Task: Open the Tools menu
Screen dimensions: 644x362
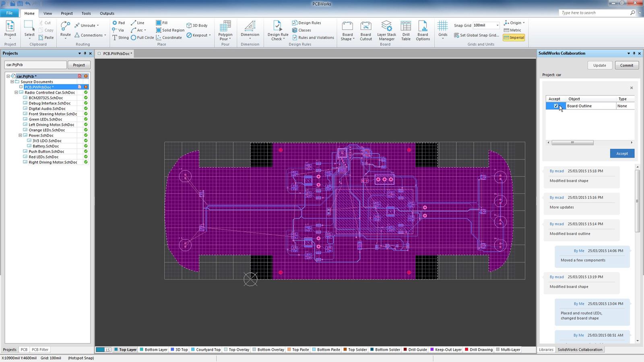Action: click(86, 13)
